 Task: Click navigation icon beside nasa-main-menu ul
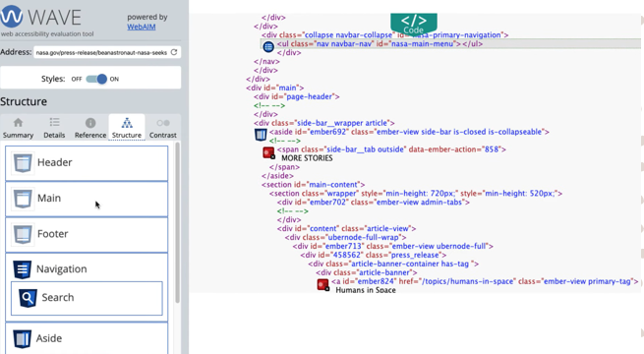[268, 47]
